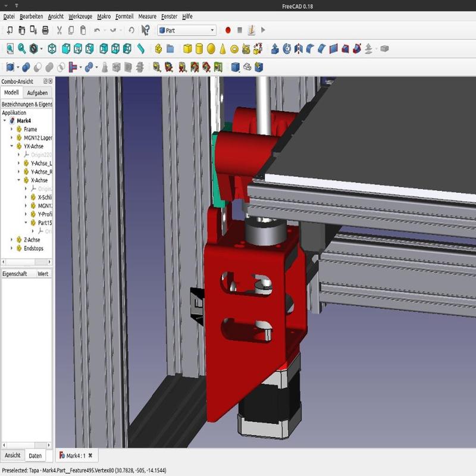Switch to the Ansicht property tab
This screenshot has width=476, height=476.
coord(12,455)
